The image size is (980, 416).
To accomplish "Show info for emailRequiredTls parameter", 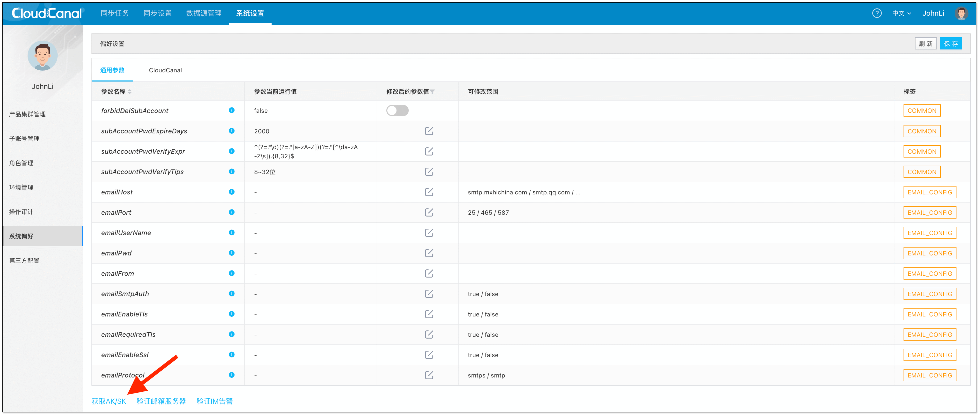I will click(x=232, y=334).
